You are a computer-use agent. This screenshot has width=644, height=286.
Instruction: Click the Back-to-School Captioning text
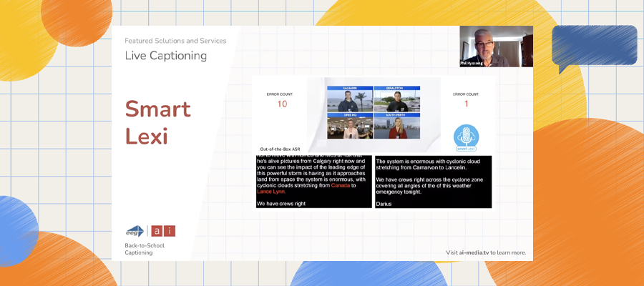[144, 249]
